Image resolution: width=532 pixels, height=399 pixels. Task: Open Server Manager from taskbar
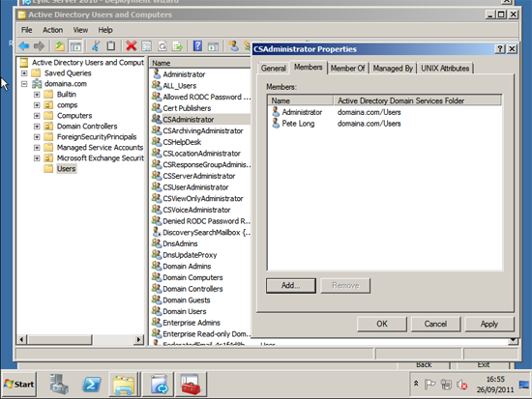tap(59, 385)
